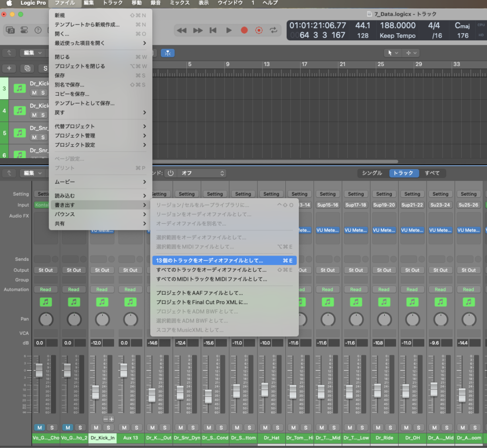Screen dimensions: 487x448
Task: Click the Vo_G..._Cho channel strip icon
Action: pos(46,302)
